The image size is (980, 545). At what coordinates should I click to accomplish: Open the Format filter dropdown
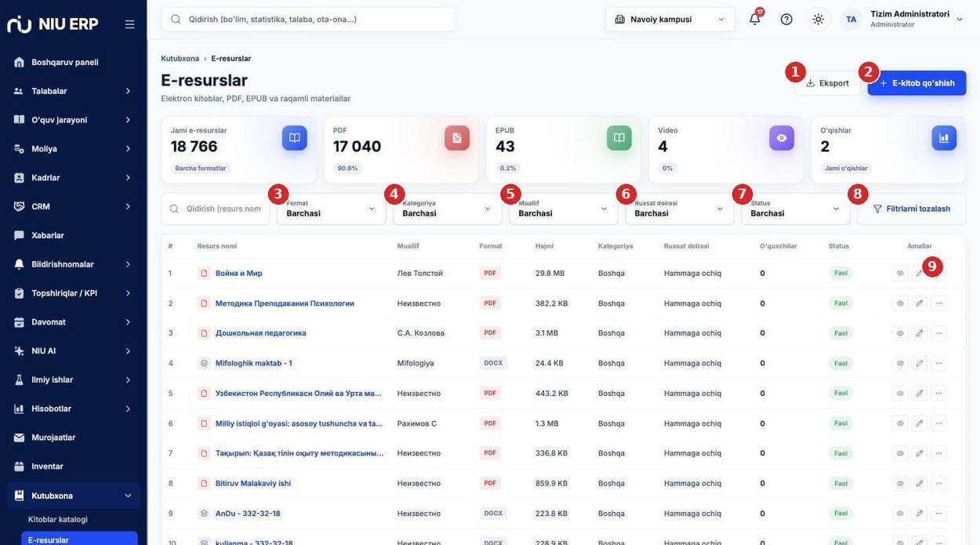pyautogui.click(x=332, y=209)
